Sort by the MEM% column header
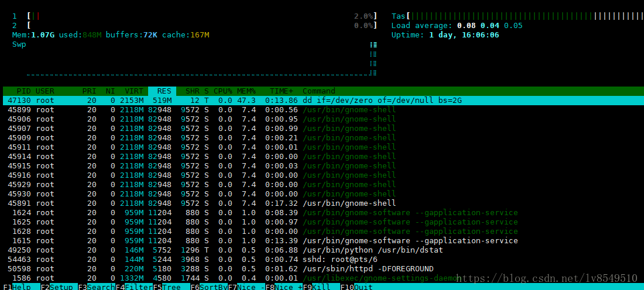Viewport: 644px width, 290px height. (x=246, y=91)
